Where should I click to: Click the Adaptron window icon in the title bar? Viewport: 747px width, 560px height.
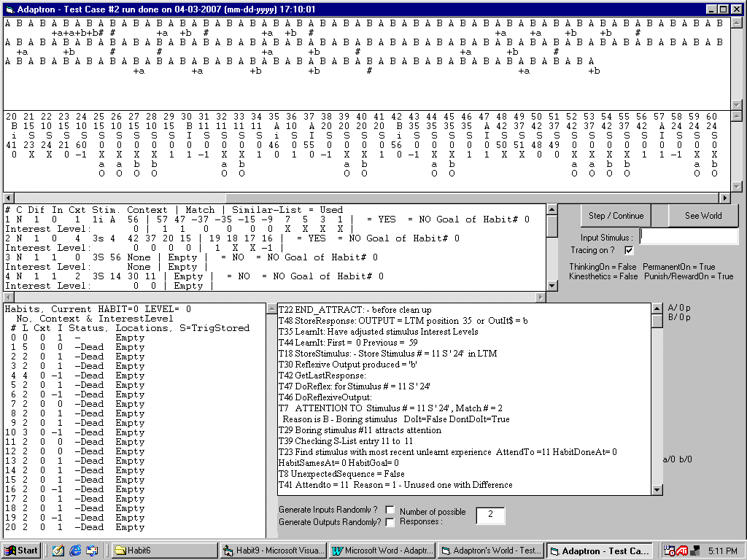(9, 9)
